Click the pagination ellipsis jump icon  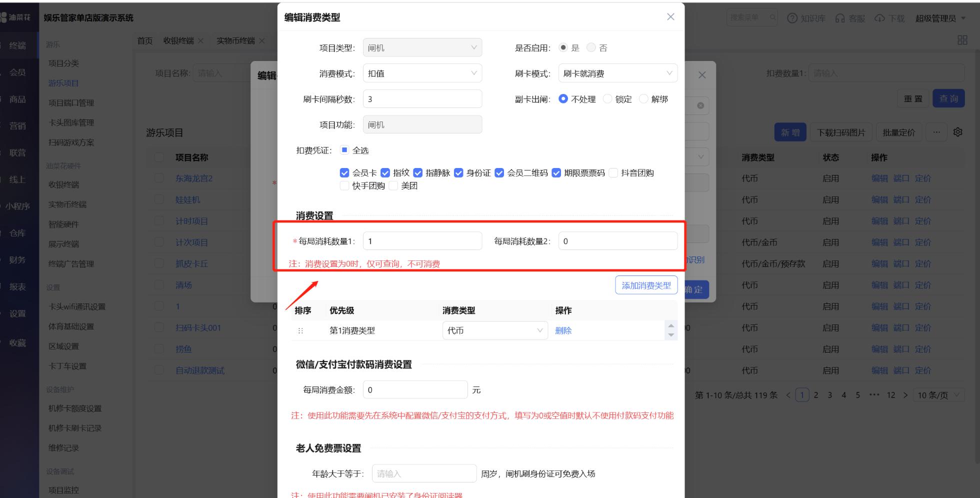pos(874,395)
